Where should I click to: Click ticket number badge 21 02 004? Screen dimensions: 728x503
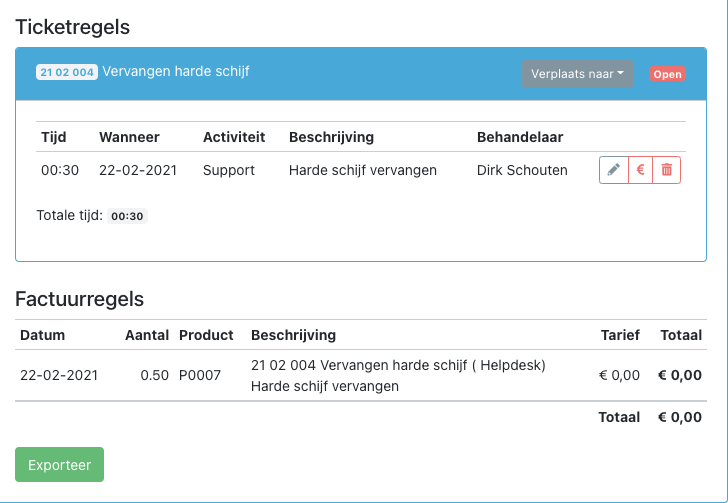tap(67, 72)
